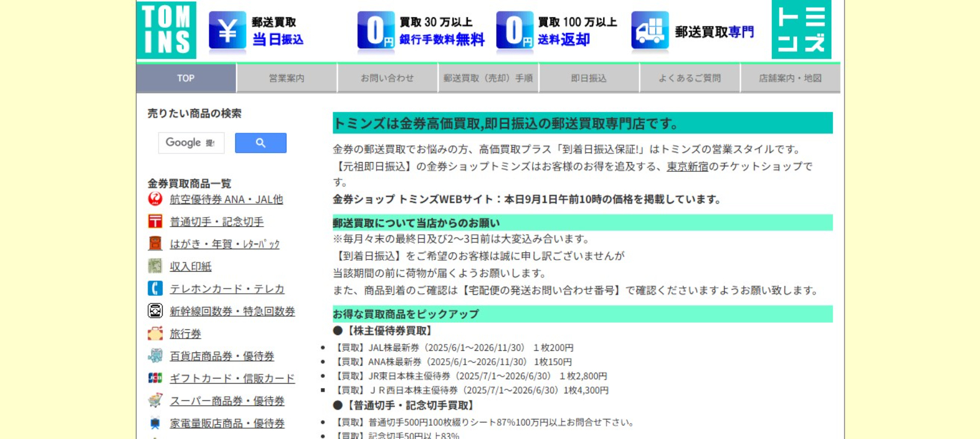
Task: Click the shopping cart supermarket icon
Action: click(155, 400)
